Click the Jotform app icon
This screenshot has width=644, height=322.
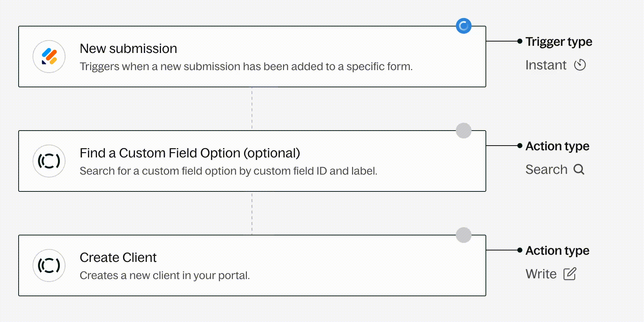click(x=49, y=57)
